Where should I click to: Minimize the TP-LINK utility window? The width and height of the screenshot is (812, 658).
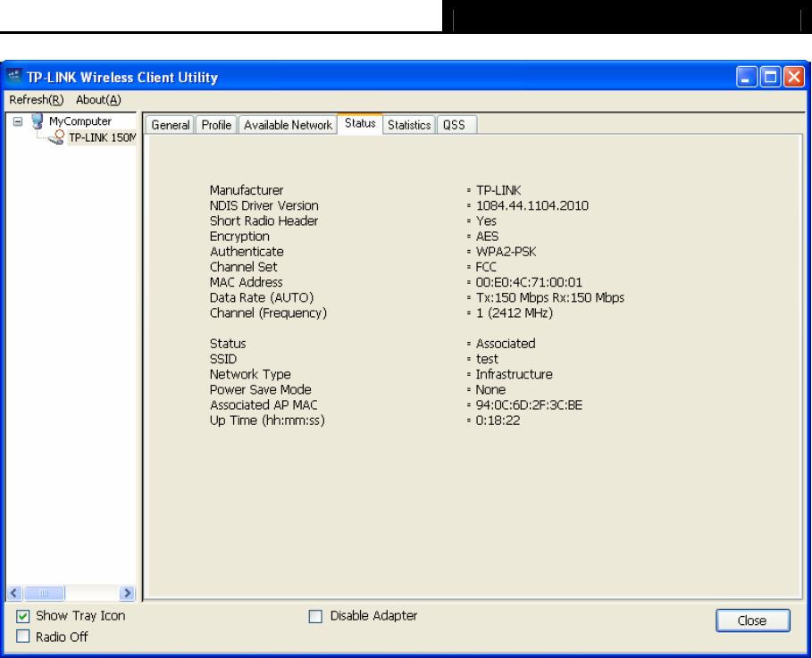(746, 77)
